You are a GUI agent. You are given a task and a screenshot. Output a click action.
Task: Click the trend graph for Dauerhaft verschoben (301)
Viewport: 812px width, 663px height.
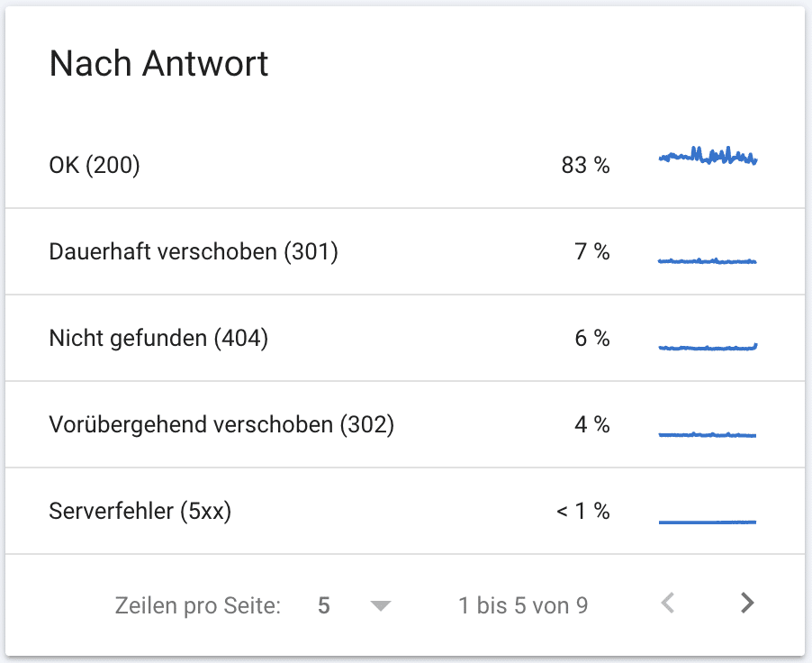(x=708, y=260)
